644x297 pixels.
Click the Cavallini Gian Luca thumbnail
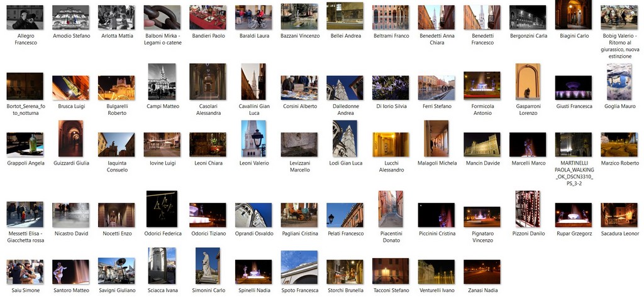click(253, 82)
